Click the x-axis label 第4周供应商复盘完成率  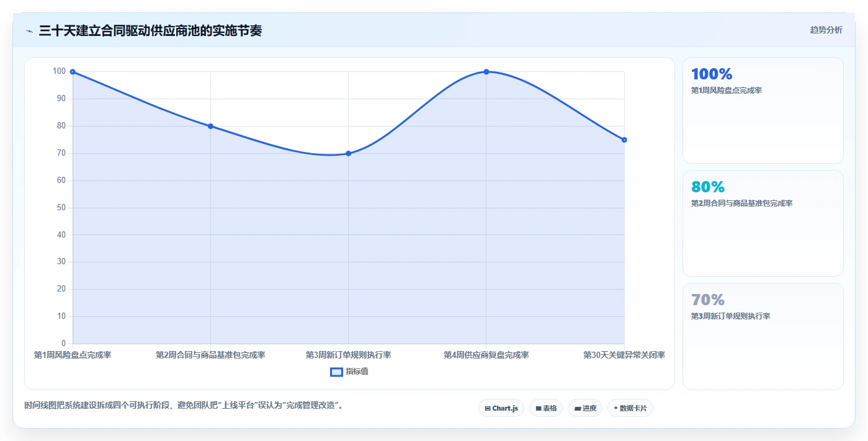point(486,355)
